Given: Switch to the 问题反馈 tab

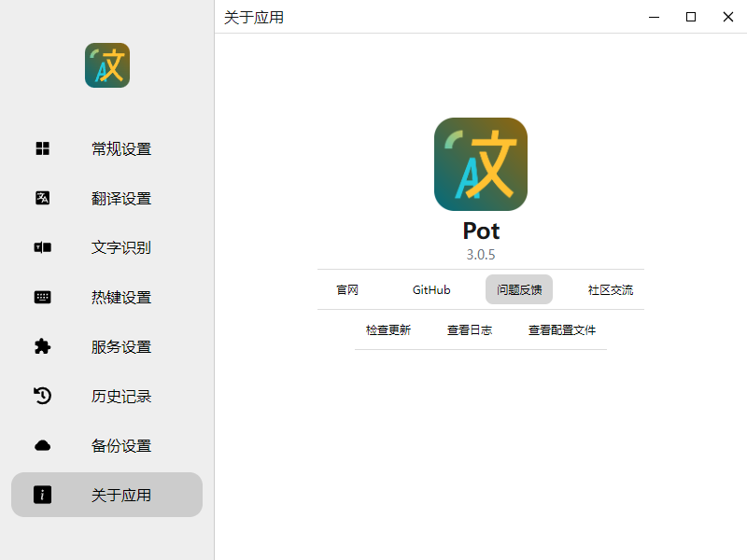Looking at the screenshot, I should tap(518, 289).
